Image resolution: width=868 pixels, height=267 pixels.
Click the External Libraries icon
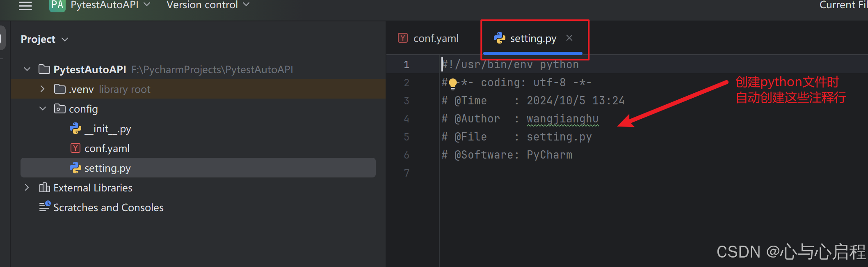coord(44,188)
